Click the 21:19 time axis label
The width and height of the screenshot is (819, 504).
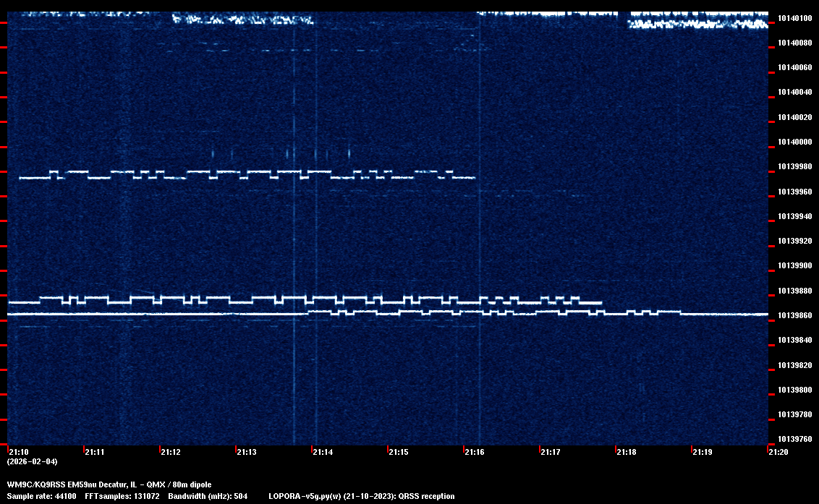click(x=703, y=452)
